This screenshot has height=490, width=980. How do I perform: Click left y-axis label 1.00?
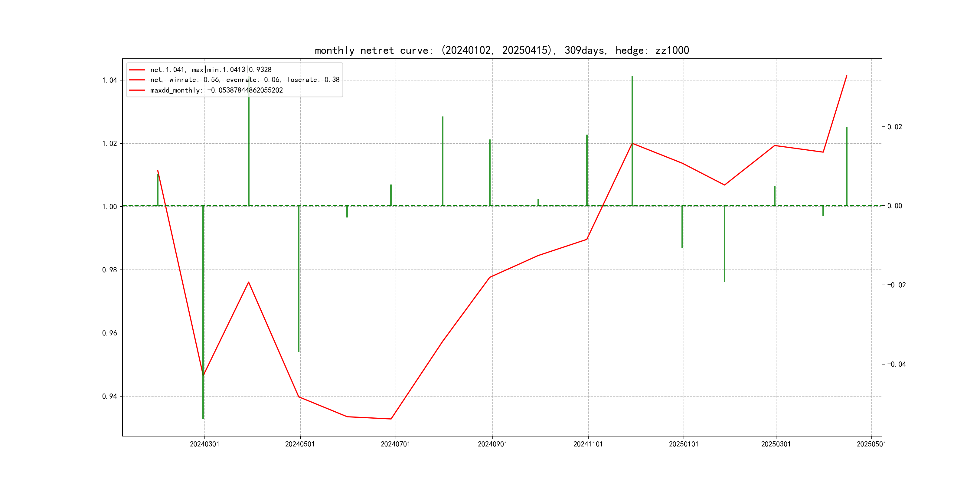pyautogui.click(x=109, y=207)
